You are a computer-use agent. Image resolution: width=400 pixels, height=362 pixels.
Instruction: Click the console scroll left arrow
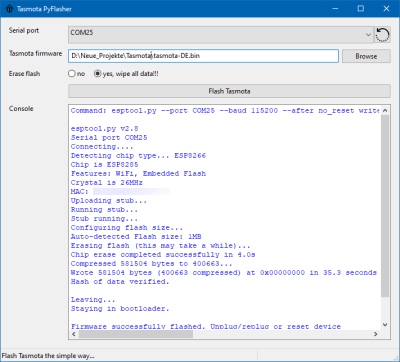coord(74,334)
